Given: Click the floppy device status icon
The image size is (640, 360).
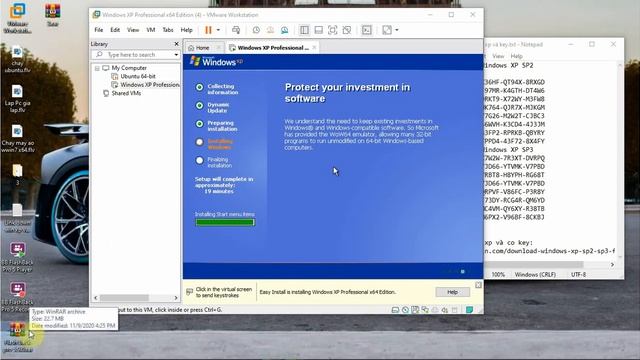Looking at the screenshot, I should (415, 310).
